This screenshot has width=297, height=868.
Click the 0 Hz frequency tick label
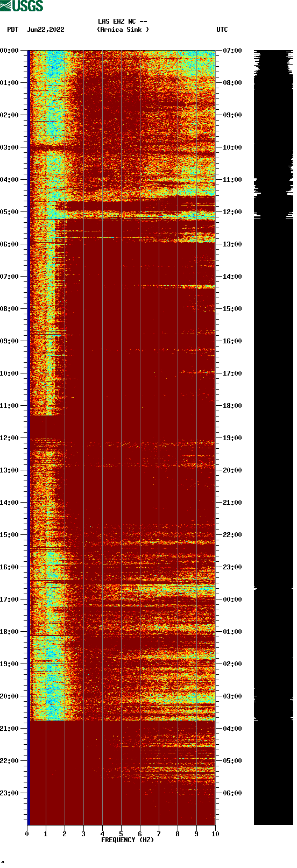27,834
